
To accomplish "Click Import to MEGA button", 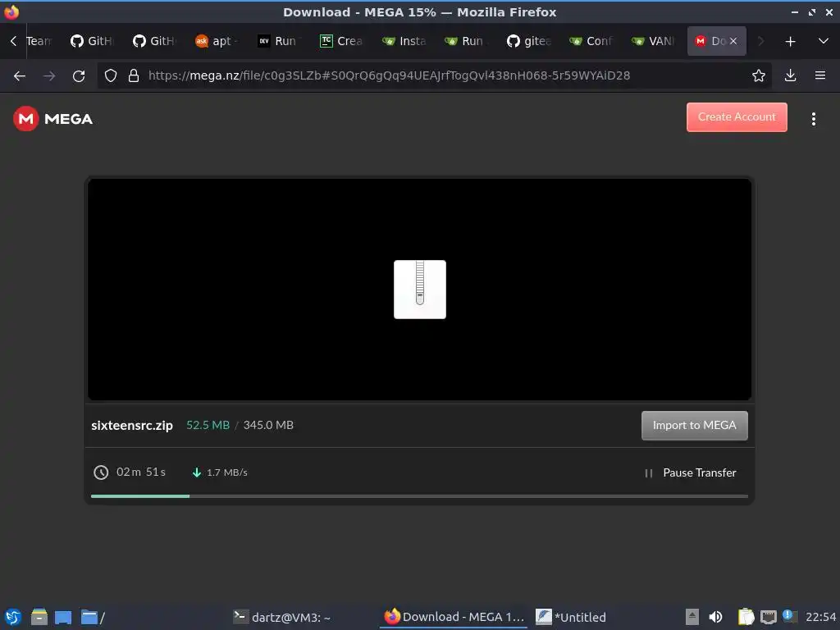I will (x=694, y=426).
